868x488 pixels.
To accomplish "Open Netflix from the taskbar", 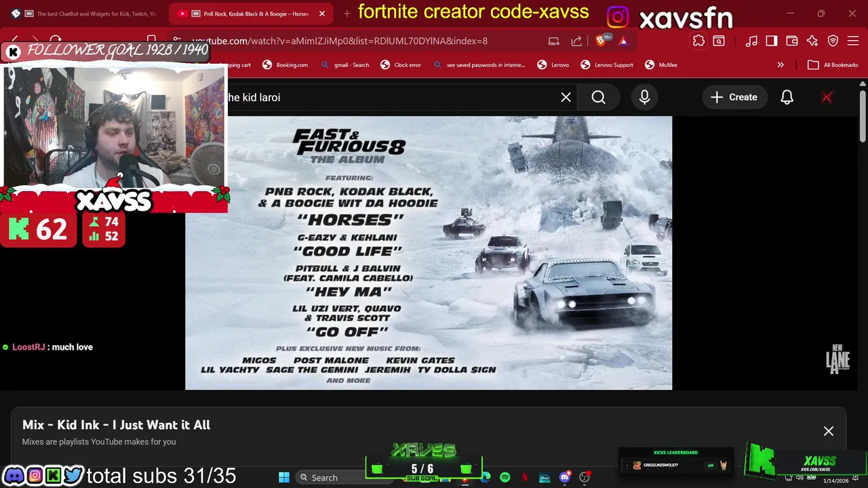I will [x=524, y=477].
